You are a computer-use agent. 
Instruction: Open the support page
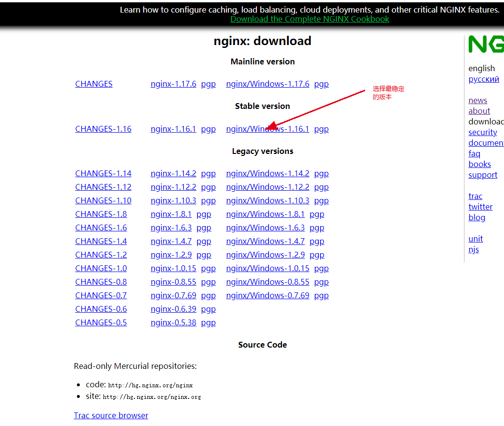pyautogui.click(x=483, y=175)
